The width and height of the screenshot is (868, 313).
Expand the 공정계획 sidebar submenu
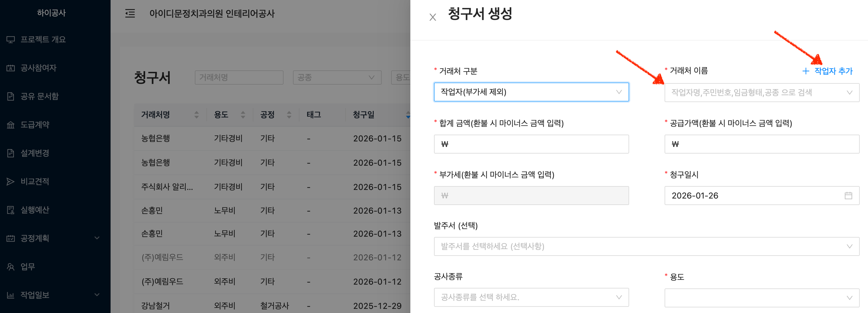(97, 238)
